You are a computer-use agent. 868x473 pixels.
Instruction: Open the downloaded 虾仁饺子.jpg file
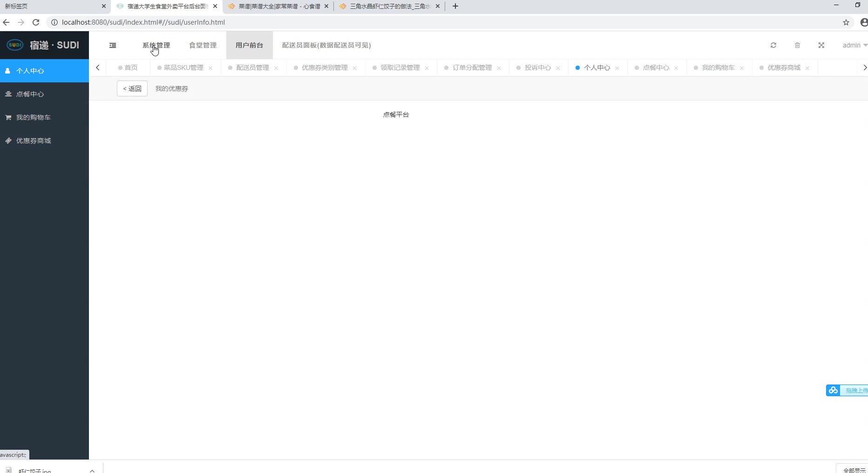(x=35, y=470)
